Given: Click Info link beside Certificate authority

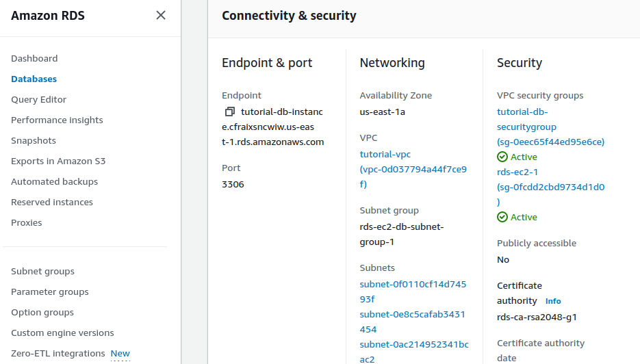Looking at the screenshot, I should tap(552, 301).
